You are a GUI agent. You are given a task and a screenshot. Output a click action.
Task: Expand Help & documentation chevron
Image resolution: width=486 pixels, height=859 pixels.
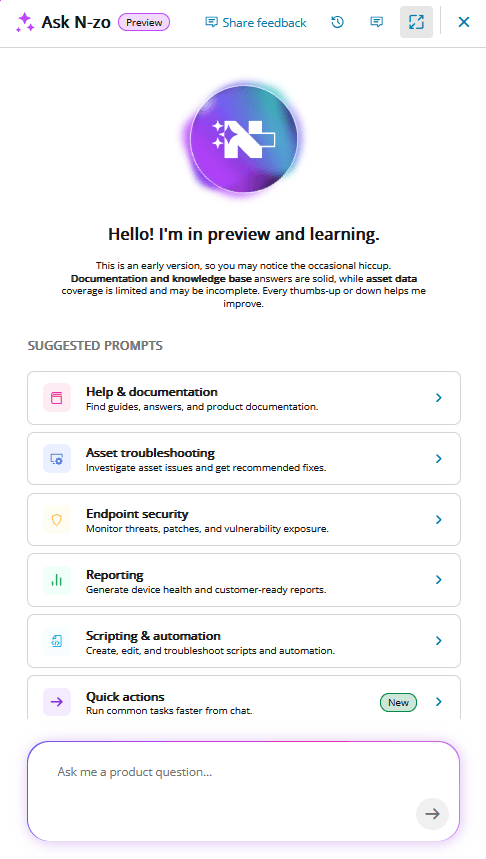[x=438, y=398]
